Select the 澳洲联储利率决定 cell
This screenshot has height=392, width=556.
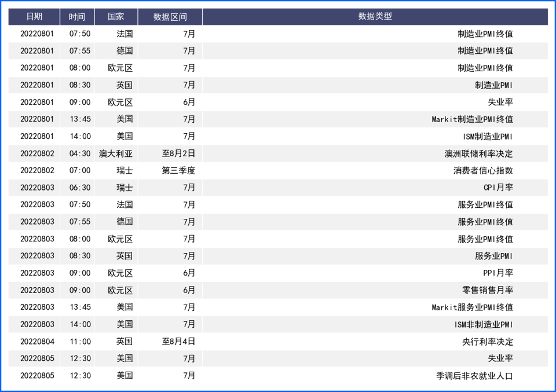[478, 153]
